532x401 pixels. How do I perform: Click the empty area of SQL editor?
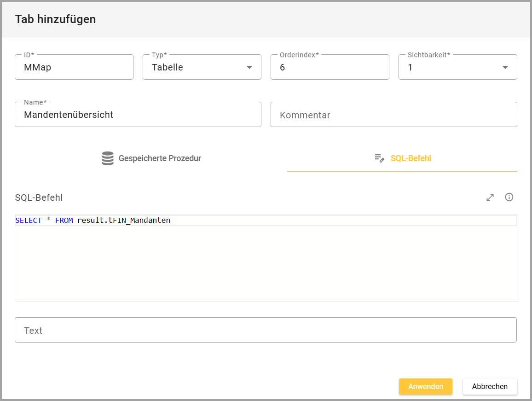coord(266,267)
